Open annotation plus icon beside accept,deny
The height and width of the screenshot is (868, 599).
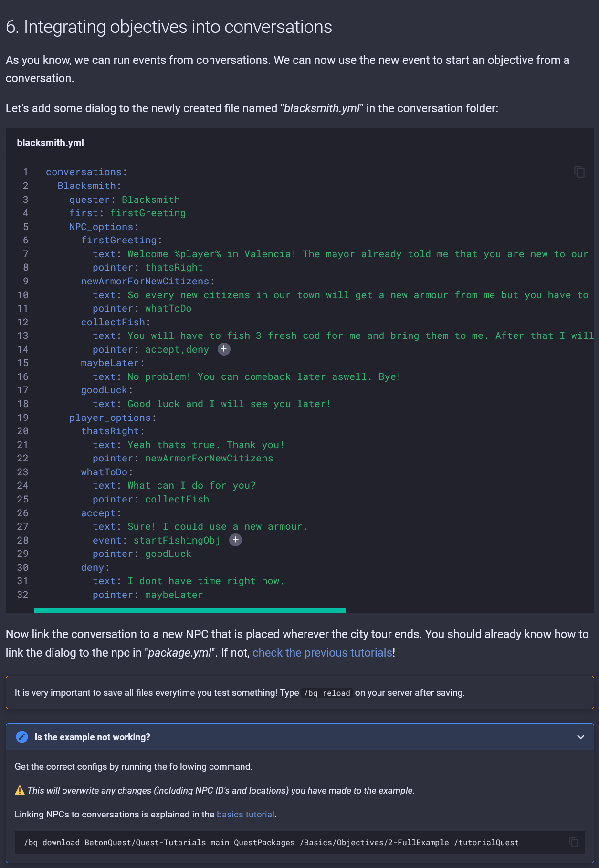[224, 349]
